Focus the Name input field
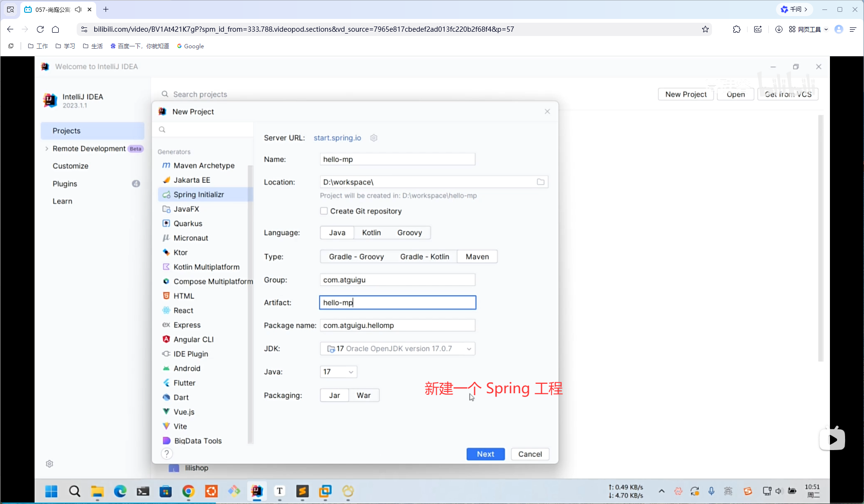 [397, 159]
